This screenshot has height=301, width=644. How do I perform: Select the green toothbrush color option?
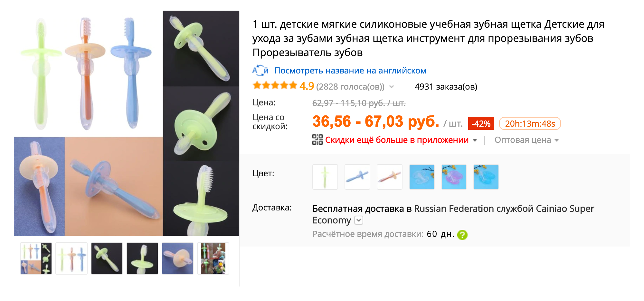[x=325, y=177]
